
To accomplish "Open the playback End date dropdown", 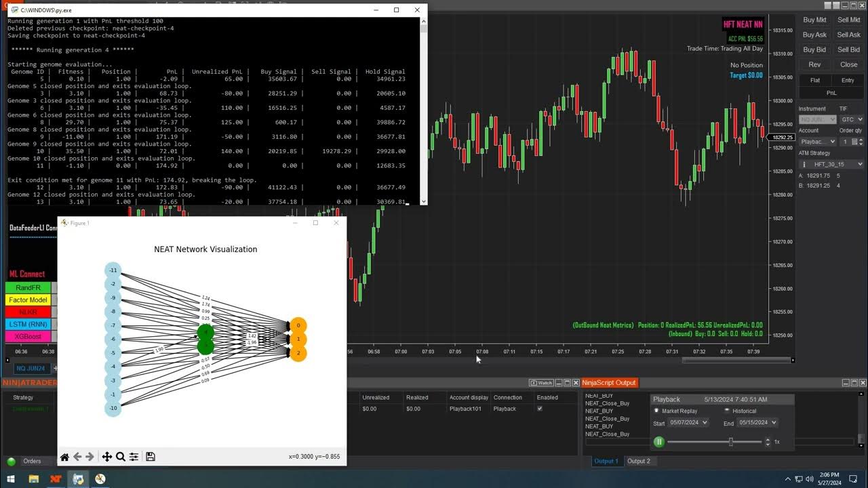I will 757,422.
